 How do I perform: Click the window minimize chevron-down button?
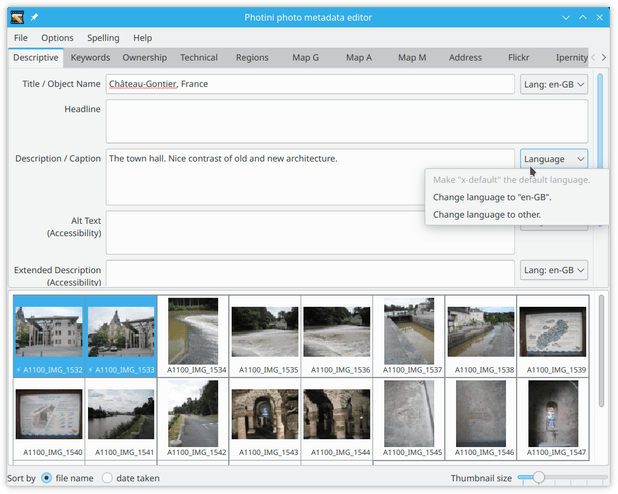(x=566, y=17)
